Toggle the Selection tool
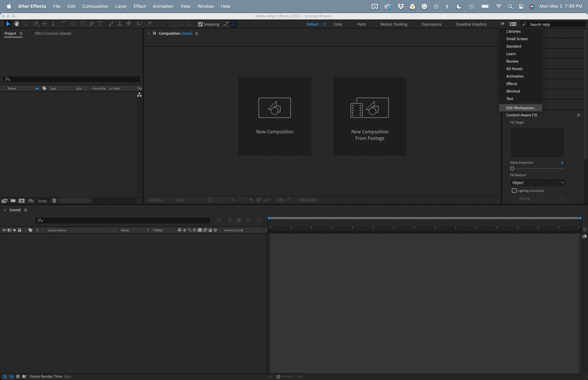Screen dimensions: 588x380 [x=8, y=24]
